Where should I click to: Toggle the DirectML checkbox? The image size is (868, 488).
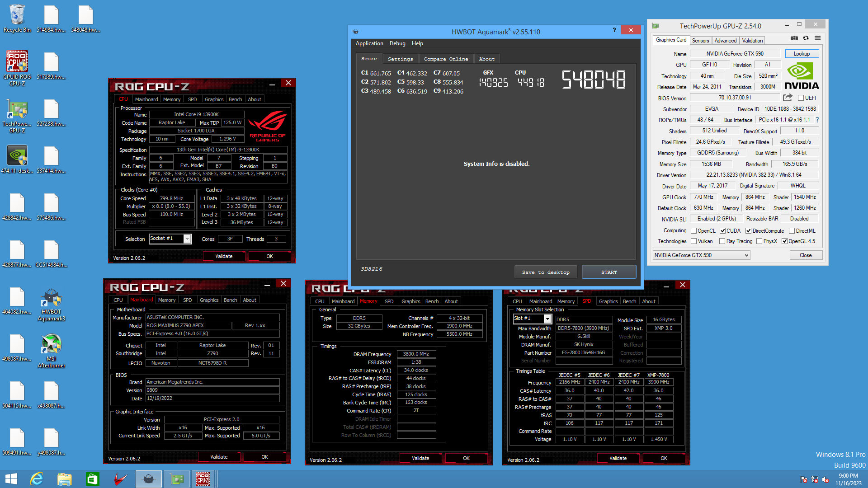coord(792,231)
